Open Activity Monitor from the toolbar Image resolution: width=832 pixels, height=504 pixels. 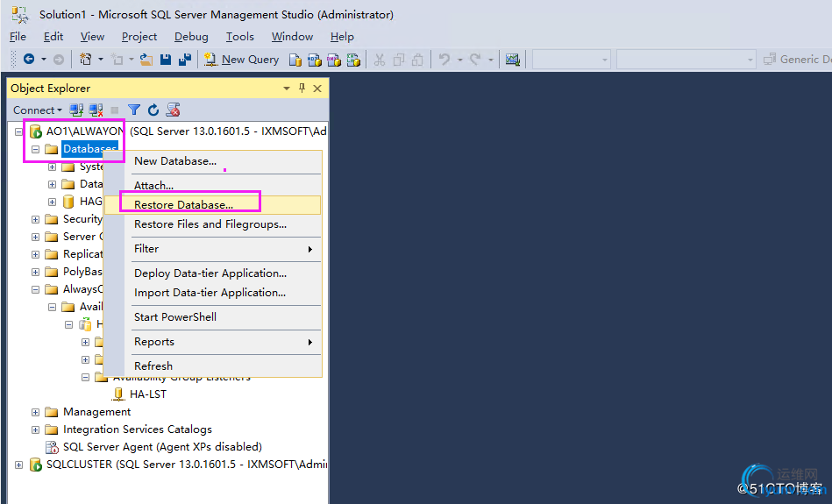[513, 60]
